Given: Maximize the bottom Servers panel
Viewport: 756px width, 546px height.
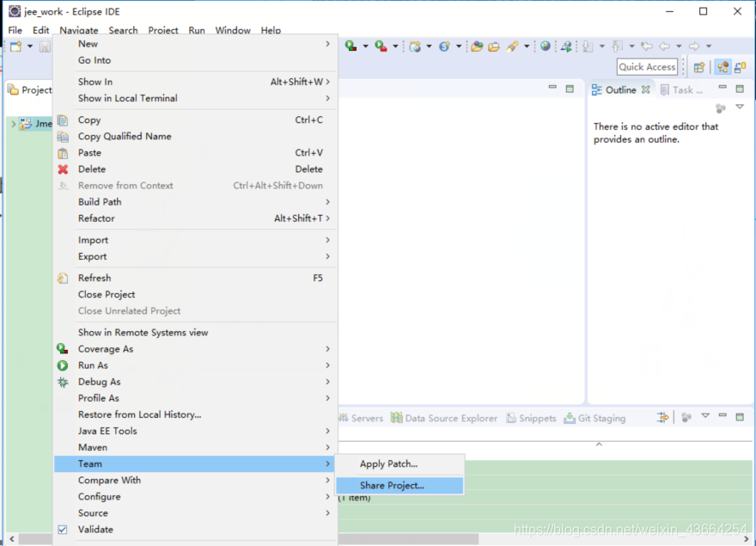Looking at the screenshot, I should pos(740,417).
